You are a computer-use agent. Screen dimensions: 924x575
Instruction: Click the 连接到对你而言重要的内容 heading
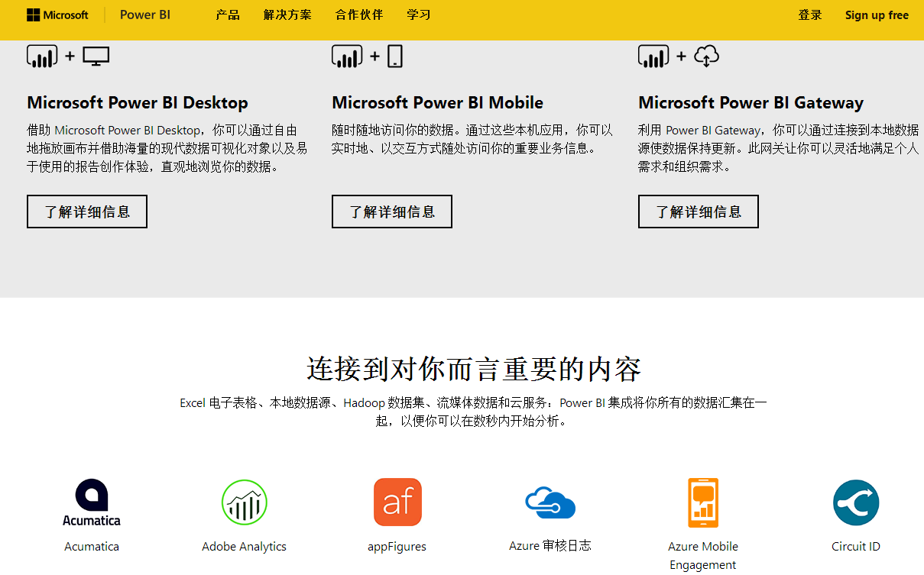[474, 369]
